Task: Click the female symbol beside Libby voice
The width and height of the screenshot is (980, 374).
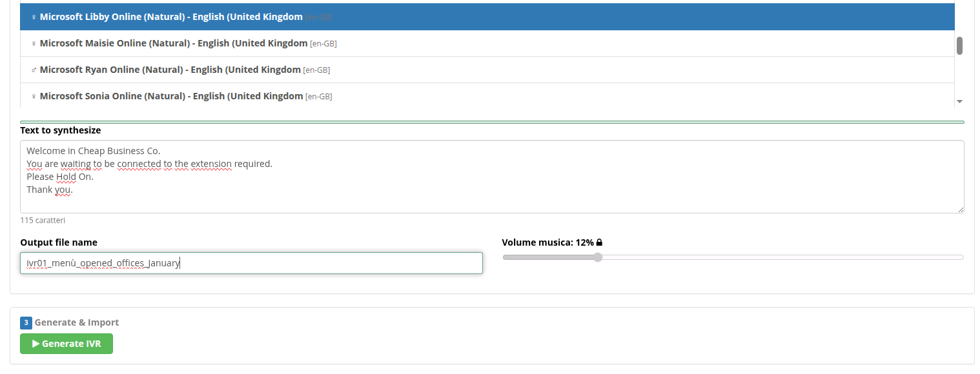Action: [34, 17]
